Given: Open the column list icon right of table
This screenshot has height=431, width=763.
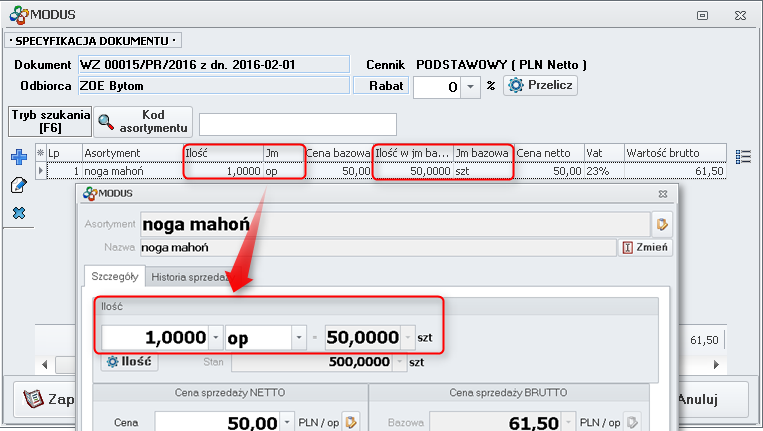Looking at the screenshot, I should 742,156.
